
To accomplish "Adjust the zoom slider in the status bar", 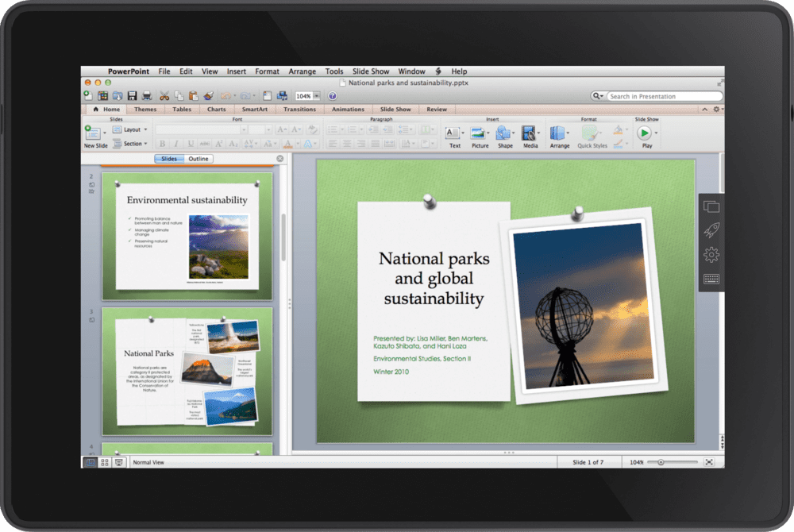I will coord(661,462).
